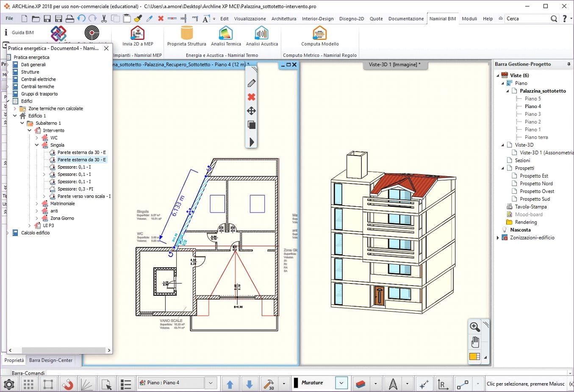Viewport: 574px width, 392px height.
Task: Click the pencil edit icon in floating toolbar
Action: point(251,83)
